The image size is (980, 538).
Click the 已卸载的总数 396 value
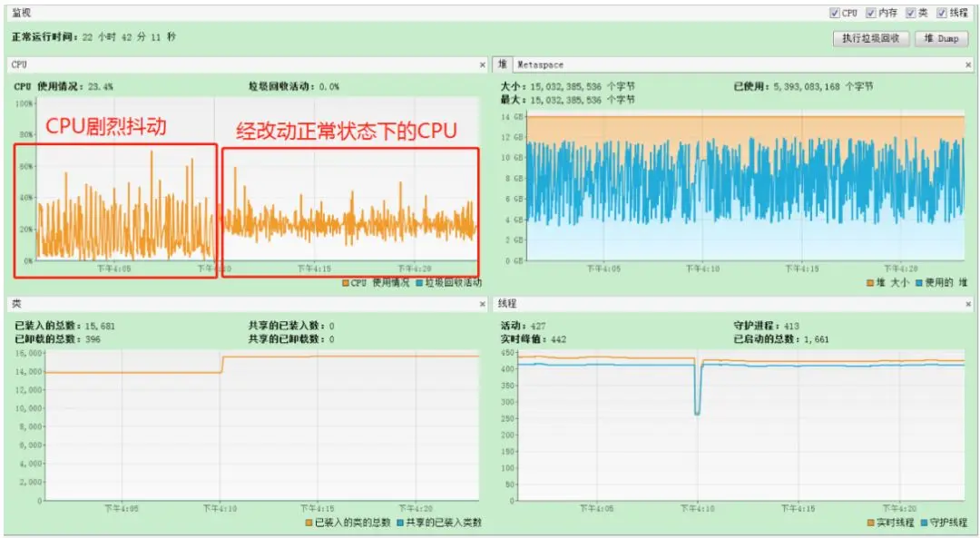click(x=93, y=339)
